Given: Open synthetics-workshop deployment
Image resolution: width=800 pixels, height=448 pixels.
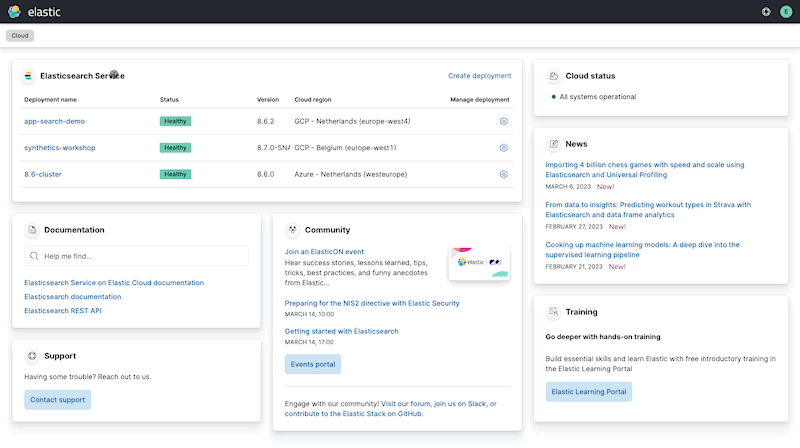Looking at the screenshot, I should pos(60,148).
